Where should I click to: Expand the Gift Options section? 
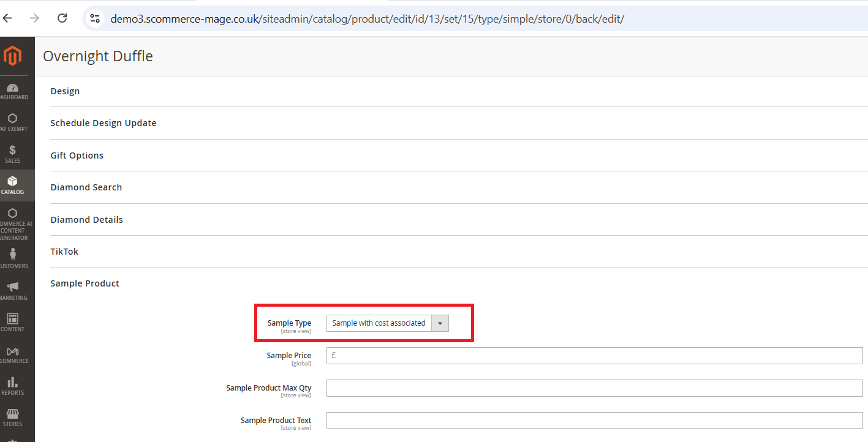[x=77, y=155]
